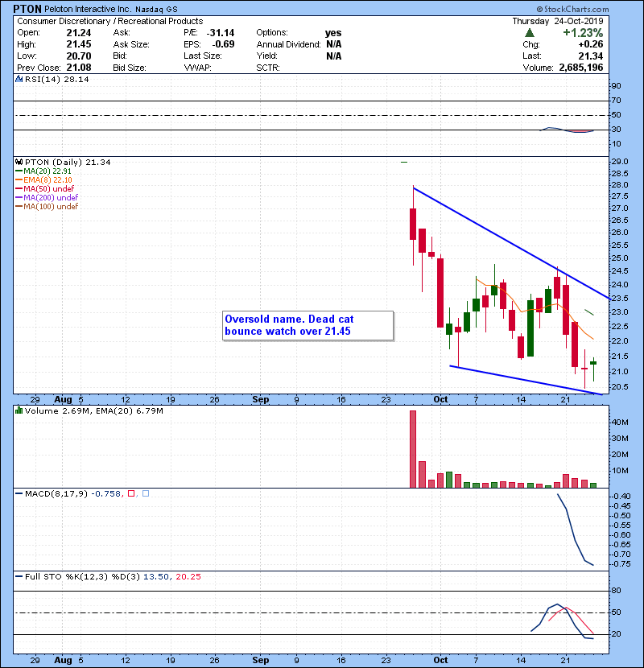The image size is (644, 668).
Task: Select the MA(200) undef legend entry
Action: tap(47, 198)
